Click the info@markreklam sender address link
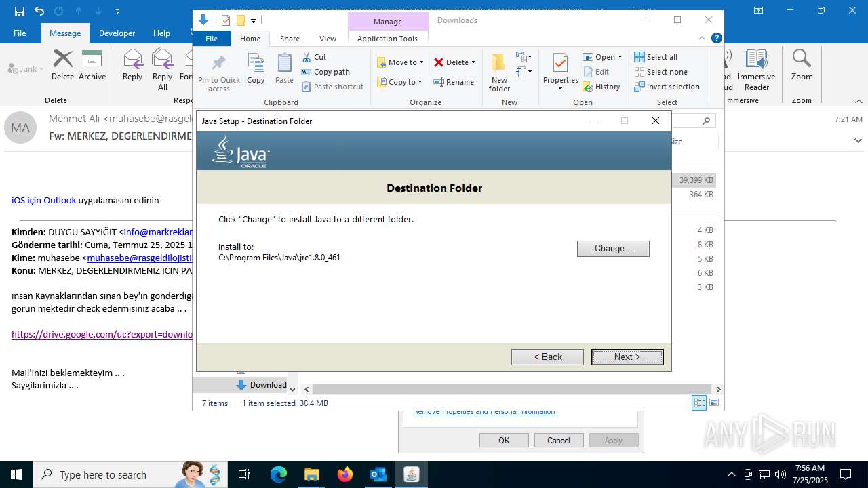The image size is (868, 488). pos(159,232)
